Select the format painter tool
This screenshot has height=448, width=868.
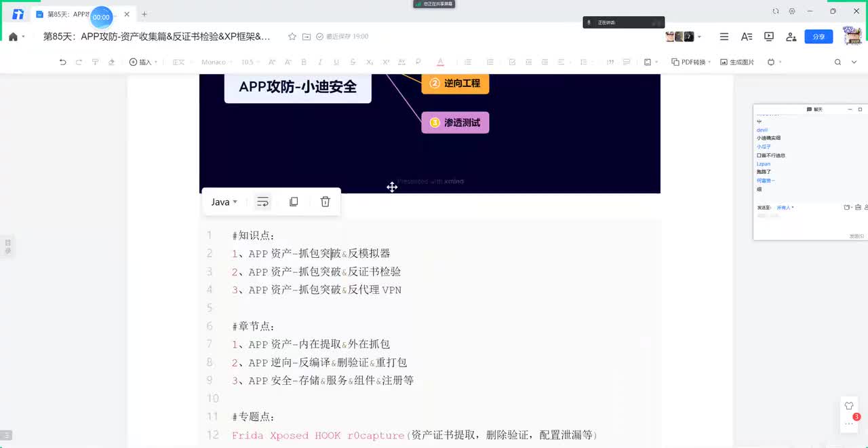coord(95,62)
